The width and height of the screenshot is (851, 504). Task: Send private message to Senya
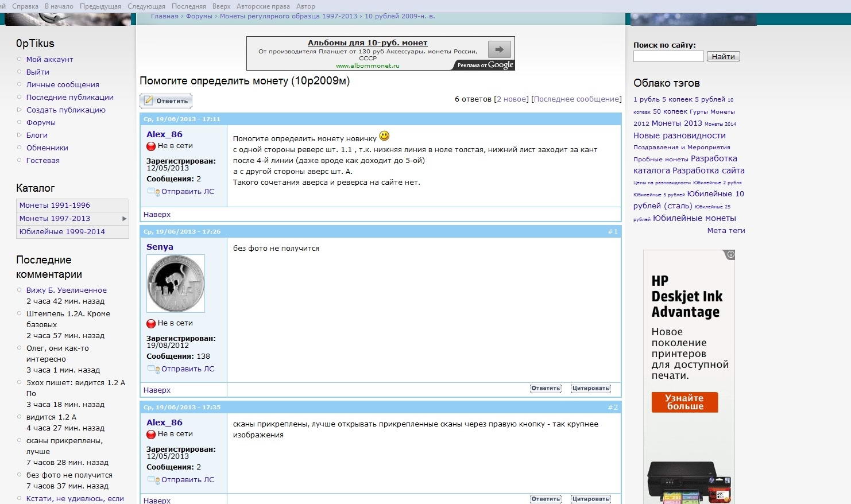click(187, 369)
